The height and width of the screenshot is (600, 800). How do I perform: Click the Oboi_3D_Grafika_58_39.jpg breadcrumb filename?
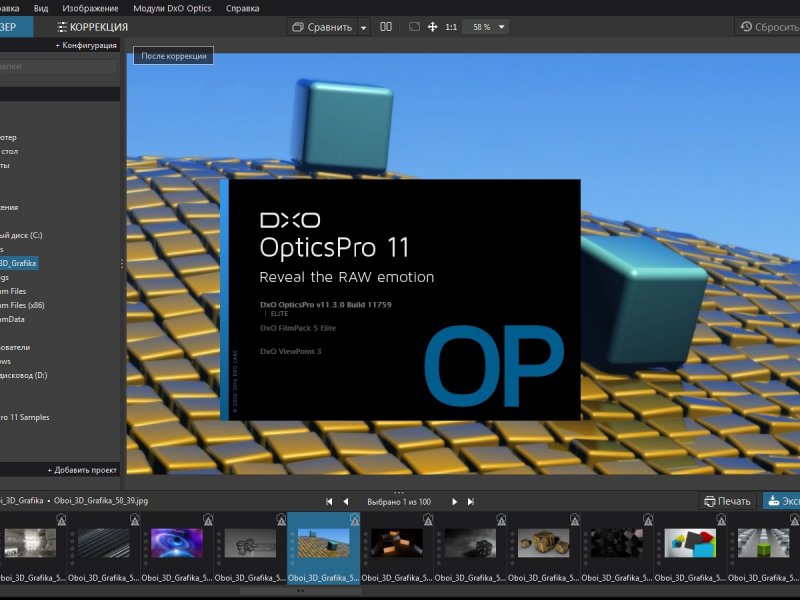(101, 501)
